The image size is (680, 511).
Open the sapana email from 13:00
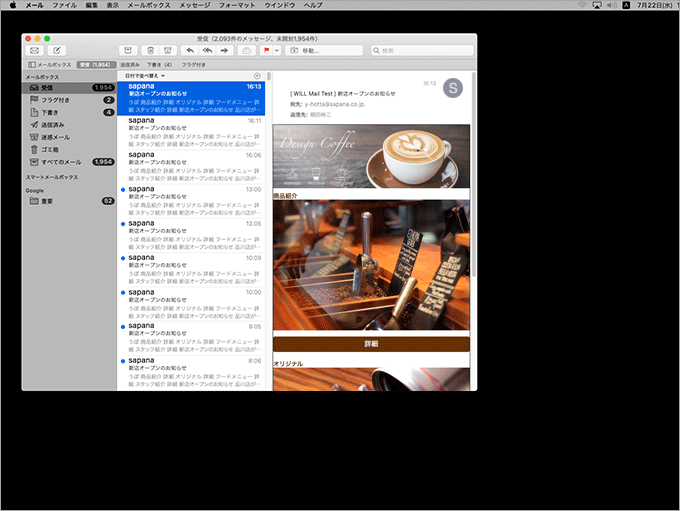point(190,199)
